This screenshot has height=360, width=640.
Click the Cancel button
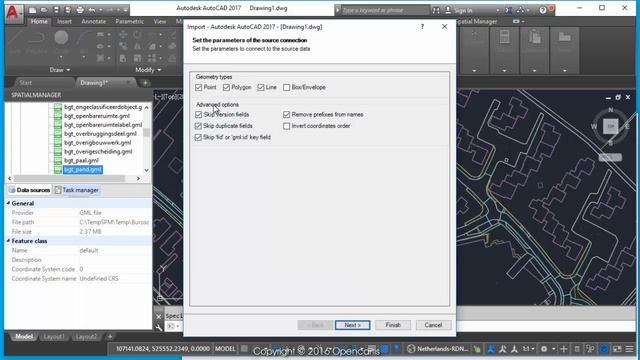[433, 325]
